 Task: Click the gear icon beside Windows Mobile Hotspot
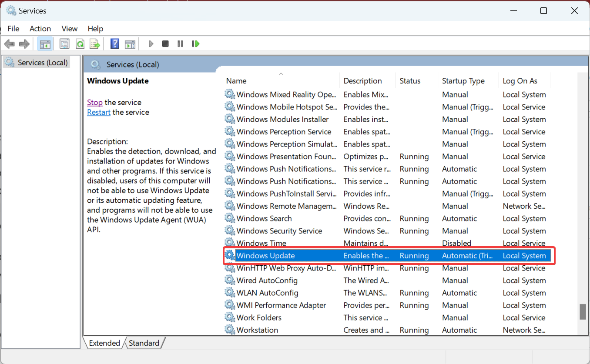[229, 107]
